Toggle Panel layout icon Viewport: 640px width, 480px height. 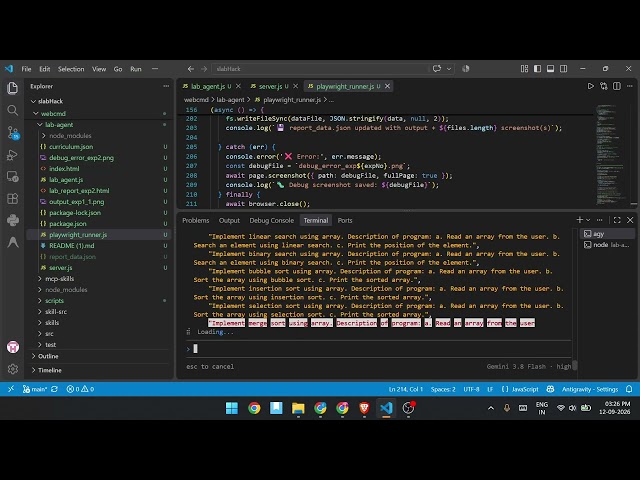pyautogui.click(x=551, y=69)
